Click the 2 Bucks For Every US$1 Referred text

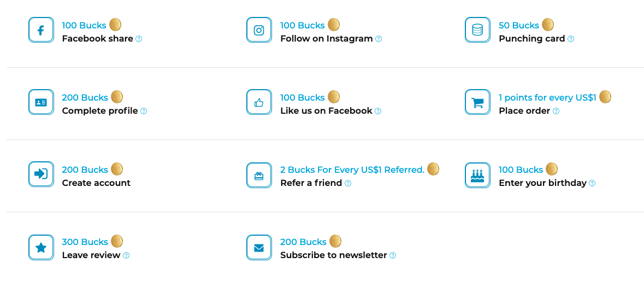[352, 170]
